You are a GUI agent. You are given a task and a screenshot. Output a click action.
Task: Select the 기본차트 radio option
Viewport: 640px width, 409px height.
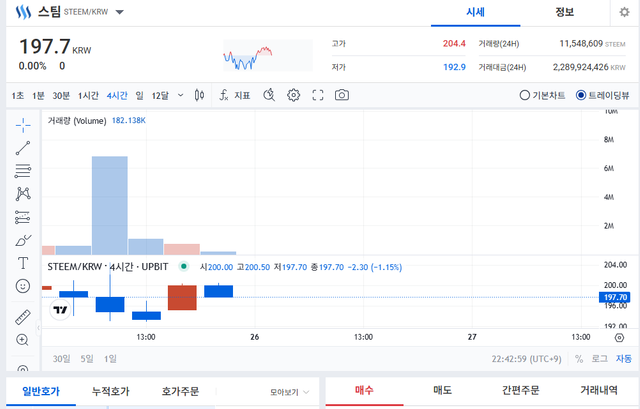[542, 95]
